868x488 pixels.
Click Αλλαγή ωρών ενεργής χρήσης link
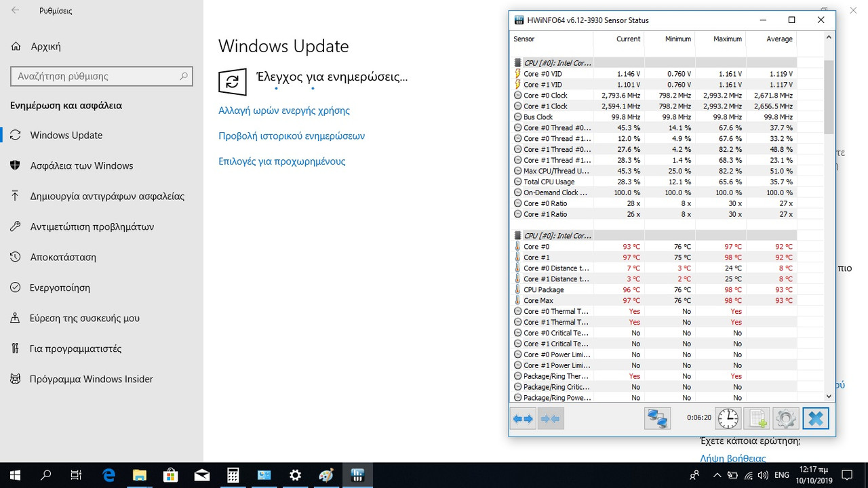tap(284, 110)
